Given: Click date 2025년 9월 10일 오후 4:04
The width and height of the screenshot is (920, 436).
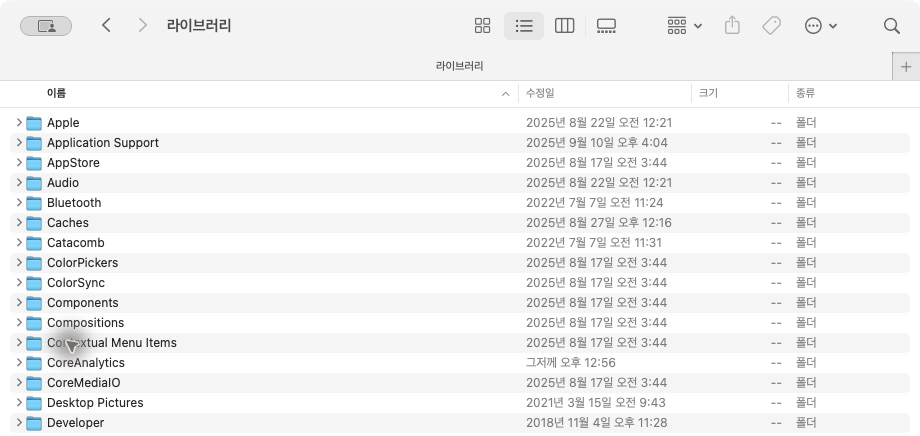Looking at the screenshot, I should [x=597, y=143].
